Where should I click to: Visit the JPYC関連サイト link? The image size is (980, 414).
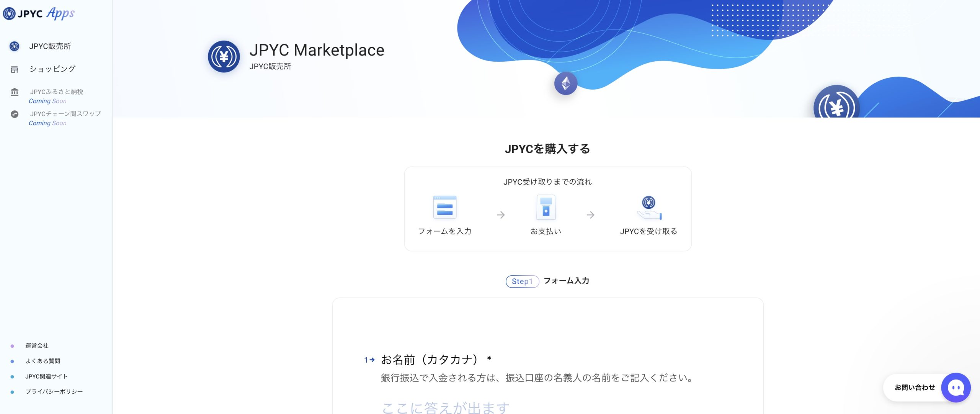coord(46,376)
